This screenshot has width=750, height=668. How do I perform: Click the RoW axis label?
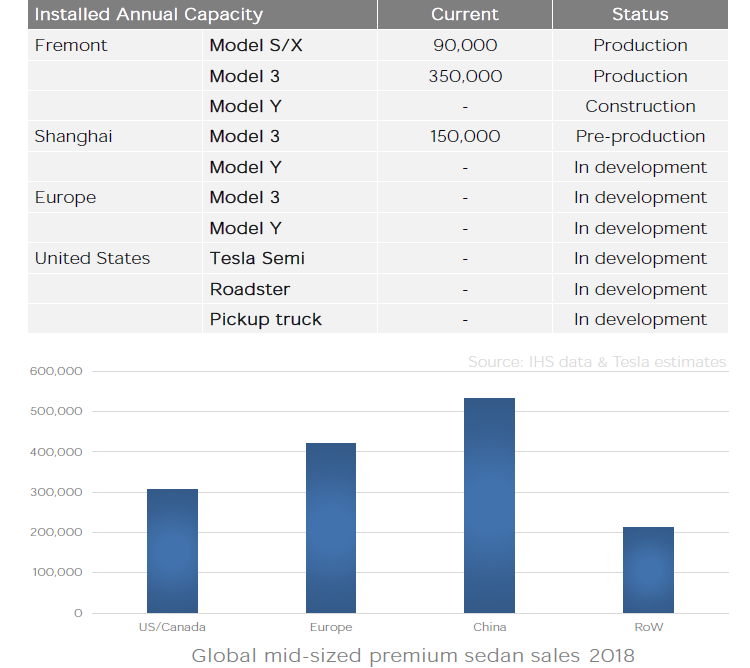tap(648, 627)
